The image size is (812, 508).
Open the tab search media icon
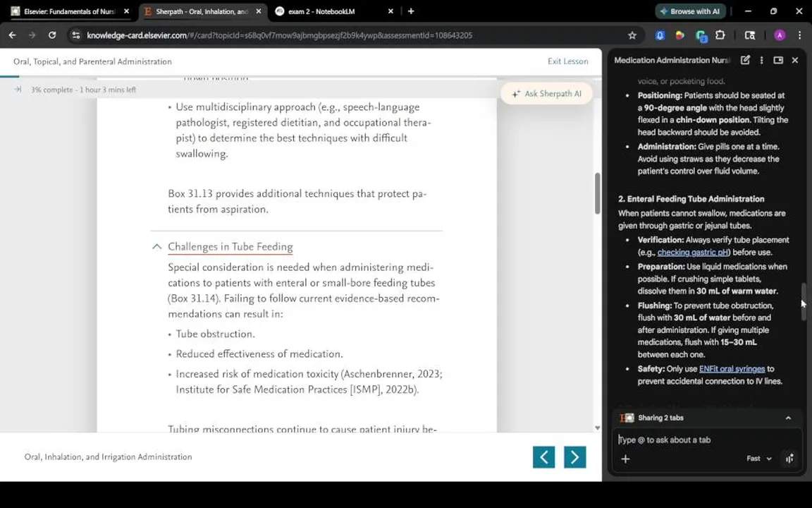point(749,35)
